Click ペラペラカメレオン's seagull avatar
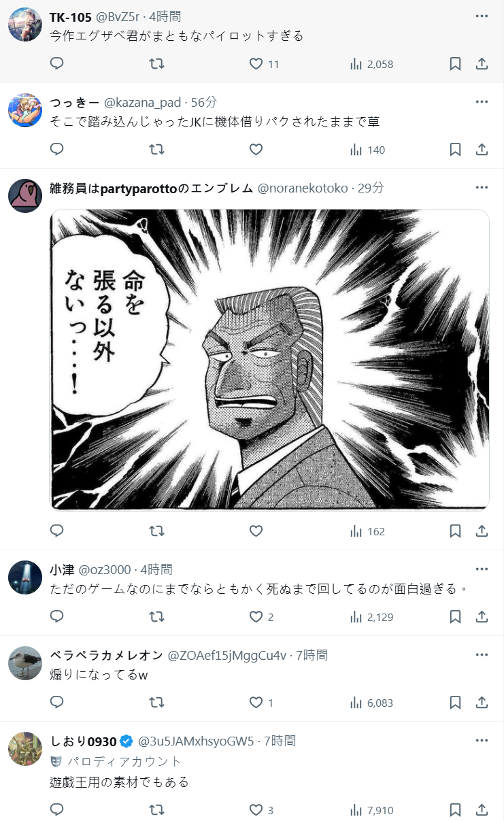 coord(25,663)
